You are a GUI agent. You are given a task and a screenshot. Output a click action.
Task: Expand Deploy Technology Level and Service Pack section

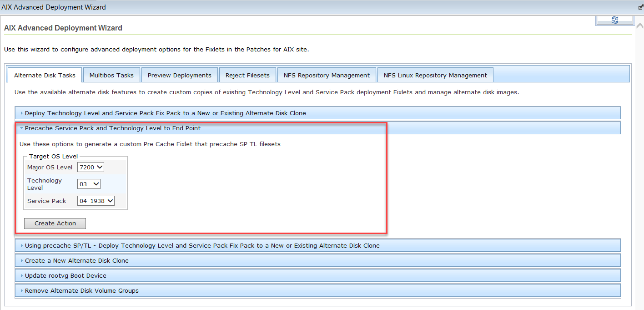pyautogui.click(x=318, y=113)
